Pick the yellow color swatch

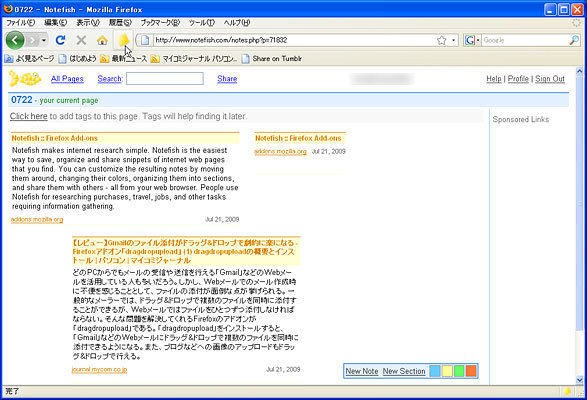tap(447, 371)
